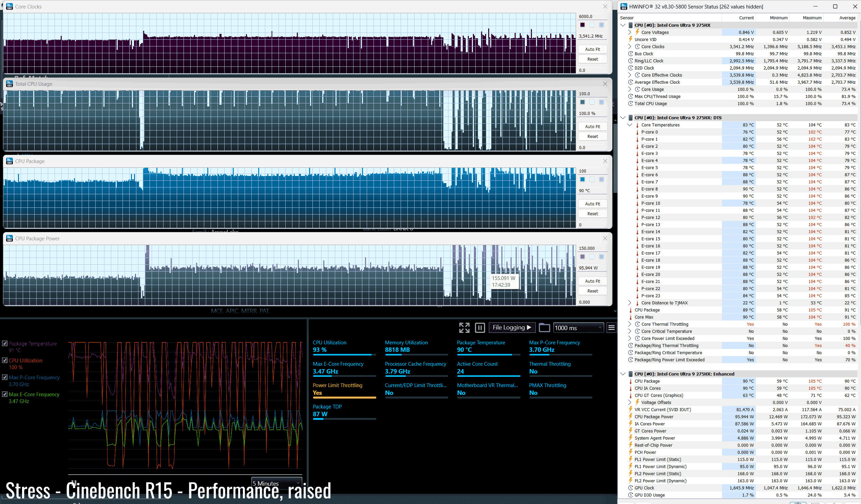Open the hamburger menu icon

(611, 328)
